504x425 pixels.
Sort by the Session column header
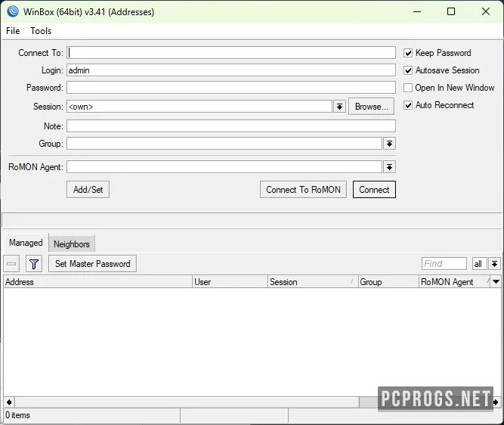[313, 282]
